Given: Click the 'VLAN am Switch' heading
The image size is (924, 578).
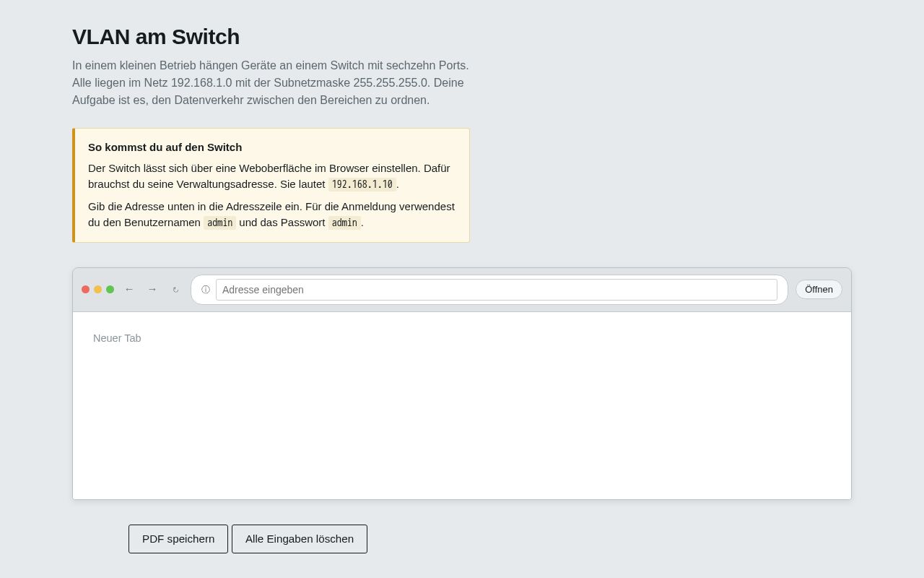Looking at the screenshot, I should 156,37.
